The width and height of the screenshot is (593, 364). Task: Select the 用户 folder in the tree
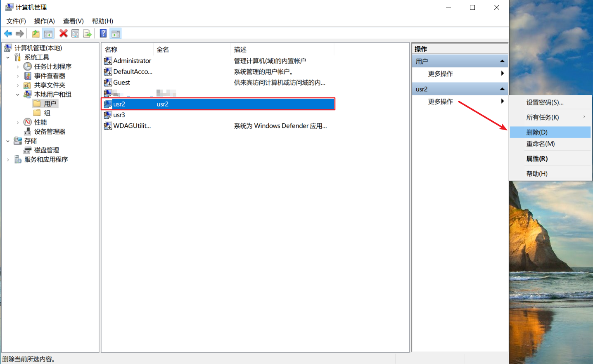[50, 104]
